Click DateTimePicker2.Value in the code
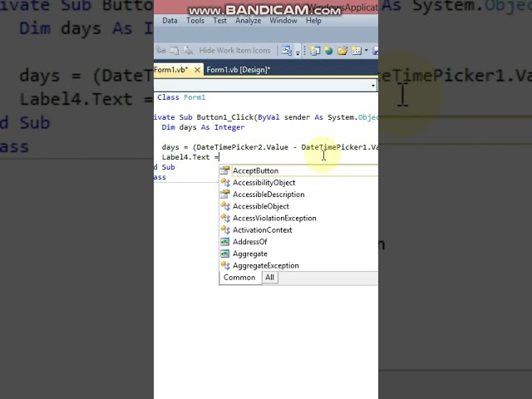 click(242, 147)
